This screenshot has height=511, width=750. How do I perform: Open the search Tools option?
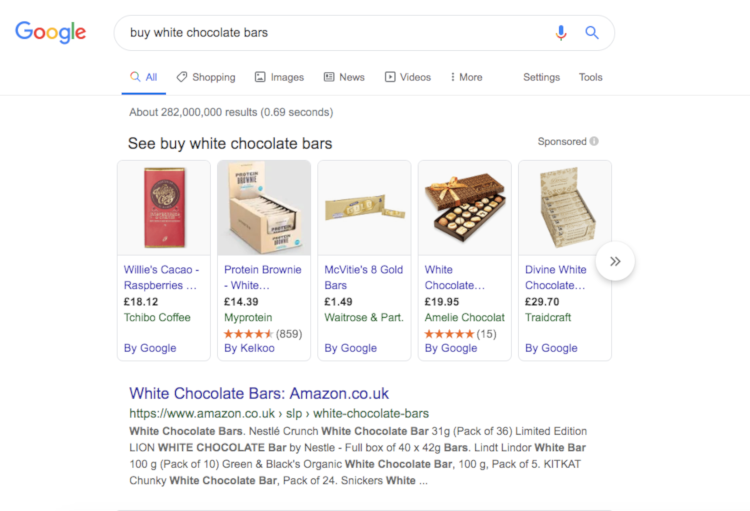(x=591, y=77)
